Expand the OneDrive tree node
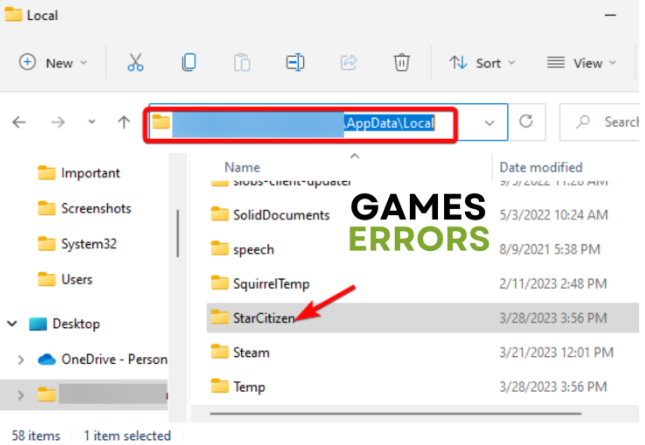The image size is (645, 445). (x=21, y=359)
